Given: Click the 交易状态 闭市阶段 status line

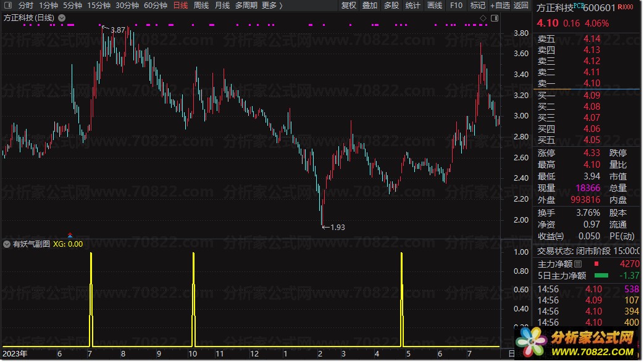Looking at the screenshot, I should point(588,251).
